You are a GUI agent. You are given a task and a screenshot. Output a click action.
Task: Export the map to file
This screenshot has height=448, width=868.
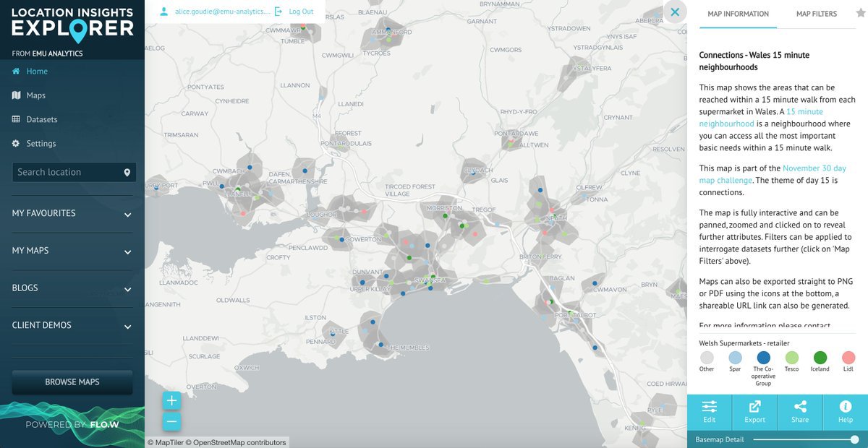coord(754,412)
